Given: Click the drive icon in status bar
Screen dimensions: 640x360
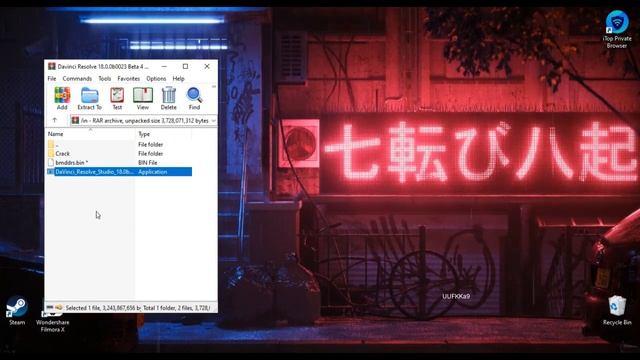Looking at the screenshot, I should point(50,307).
